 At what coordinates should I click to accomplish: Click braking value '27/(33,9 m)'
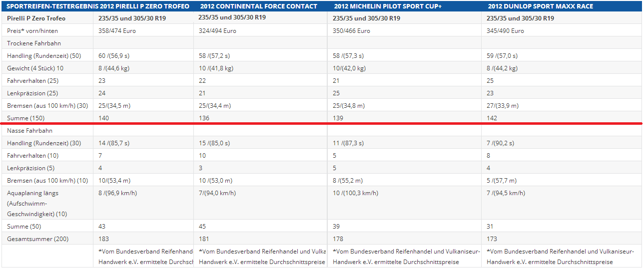503,106
